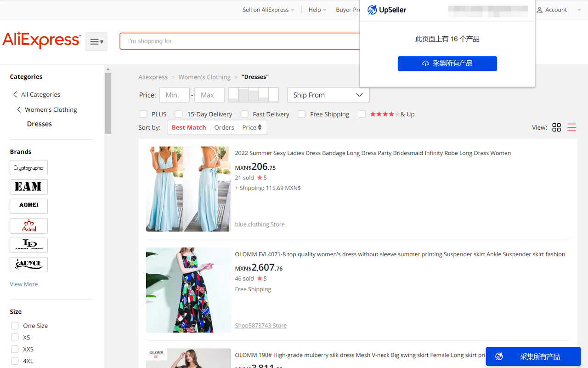Image resolution: width=588 pixels, height=368 pixels.
Task: Check the 15-Day Delivery filter
Action: click(178, 114)
